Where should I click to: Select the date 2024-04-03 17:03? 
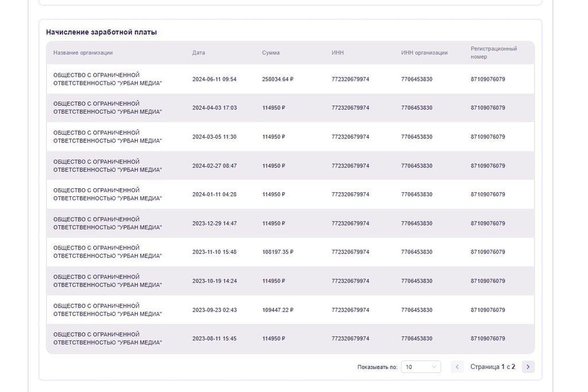pos(215,108)
